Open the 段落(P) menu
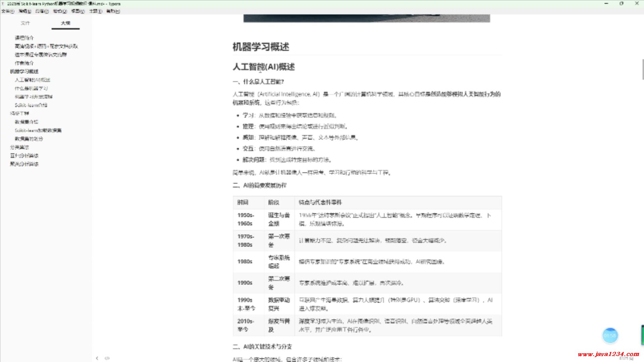This screenshot has width=644, height=362. click(42, 11)
